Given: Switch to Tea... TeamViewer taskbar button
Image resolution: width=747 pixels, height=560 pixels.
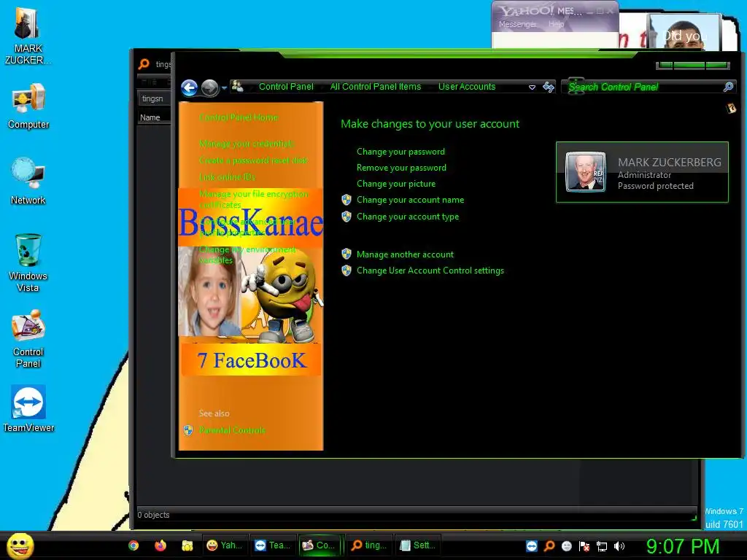Looking at the screenshot, I should 273,545.
